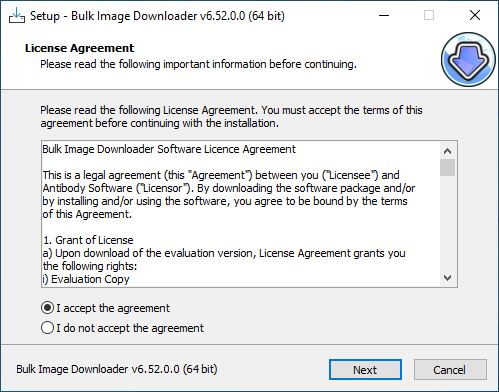Click the version label in the footer

[117, 369]
